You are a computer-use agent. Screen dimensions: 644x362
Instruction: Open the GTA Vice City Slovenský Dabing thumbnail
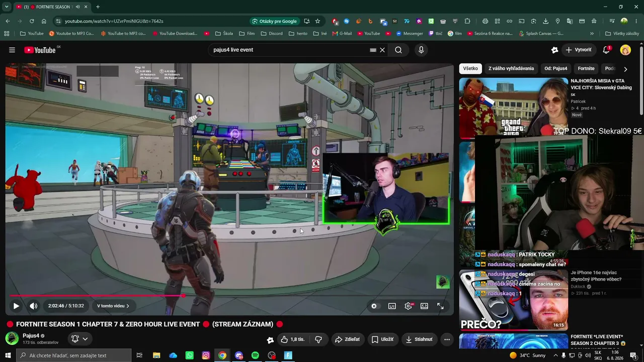click(x=514, y=108)
